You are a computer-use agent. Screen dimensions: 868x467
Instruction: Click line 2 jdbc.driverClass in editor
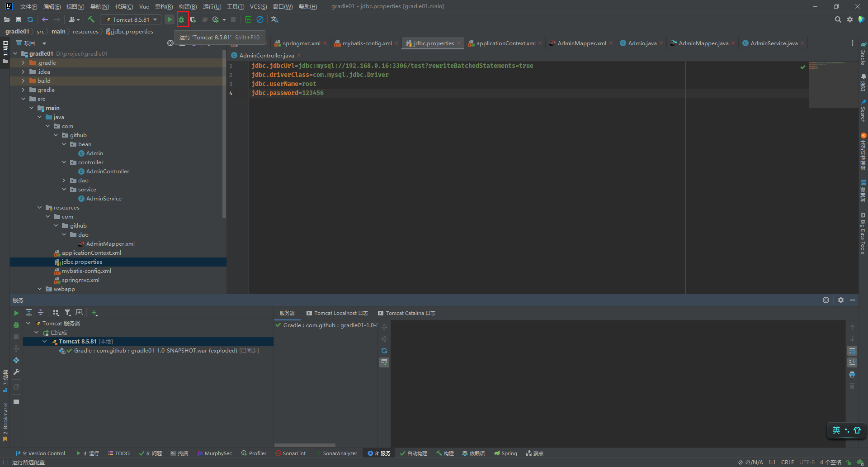[320, 75]
